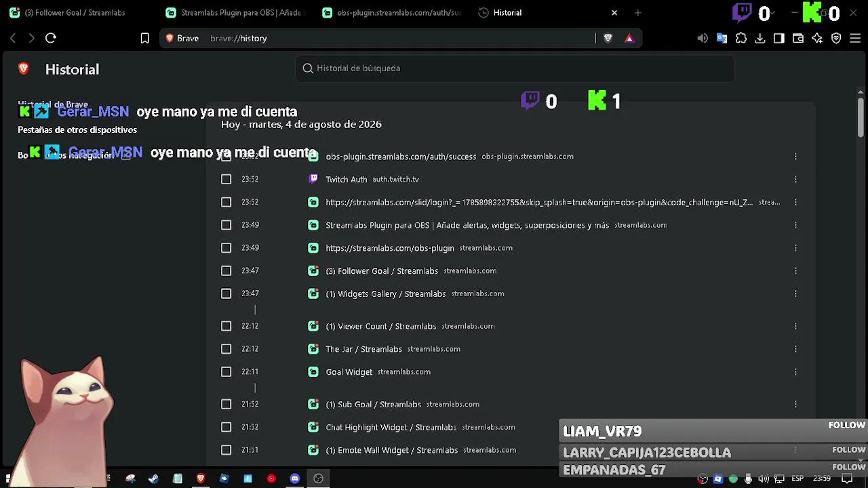Switch to the obs-plugin.streamlabs.com/auth tab
Screen dimensions: 868x488
tap(392, 13)
